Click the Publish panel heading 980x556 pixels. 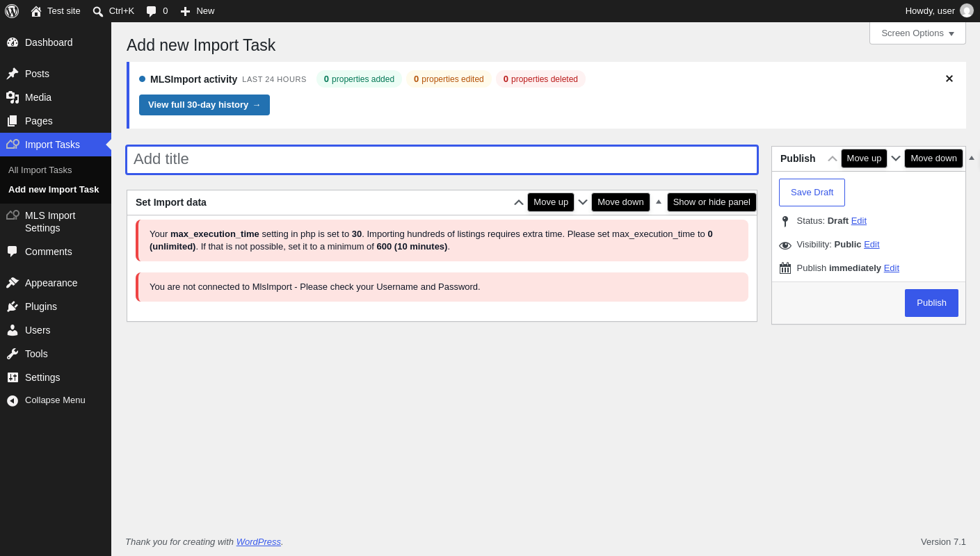(798, 158)
